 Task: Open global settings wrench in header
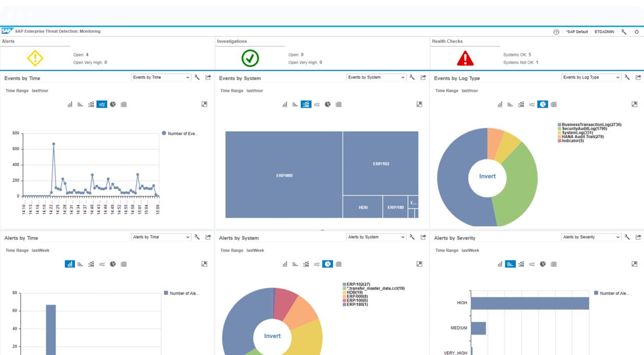click(x=624, y=32)
